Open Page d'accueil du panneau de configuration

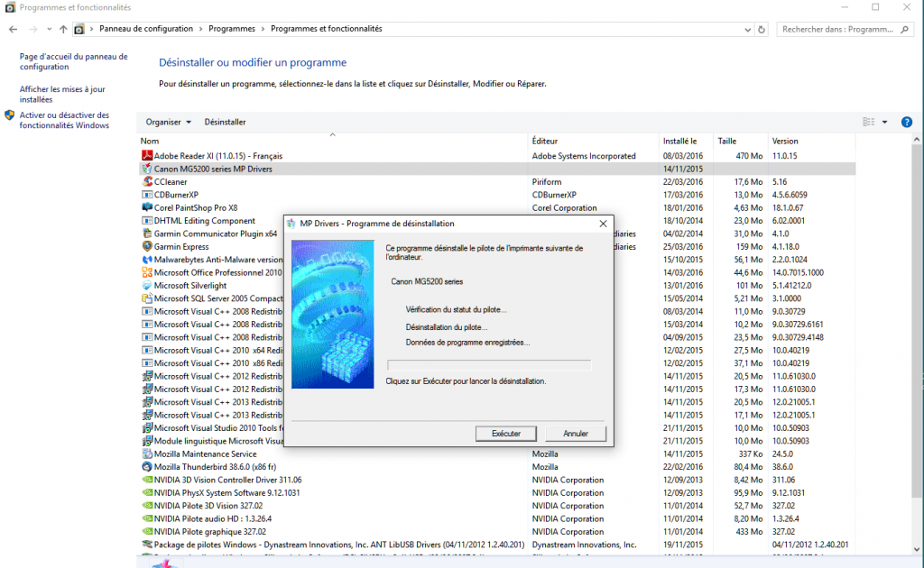coord(74,62)
